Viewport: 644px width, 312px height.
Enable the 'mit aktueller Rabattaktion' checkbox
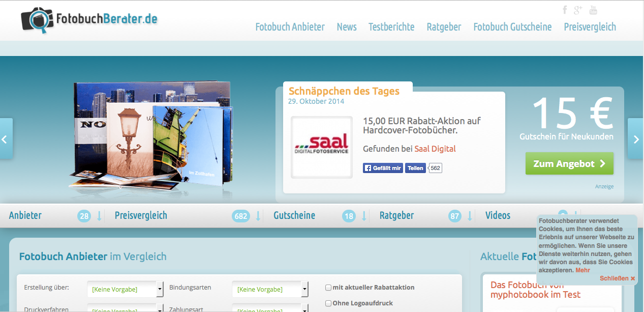click(328, 288)
